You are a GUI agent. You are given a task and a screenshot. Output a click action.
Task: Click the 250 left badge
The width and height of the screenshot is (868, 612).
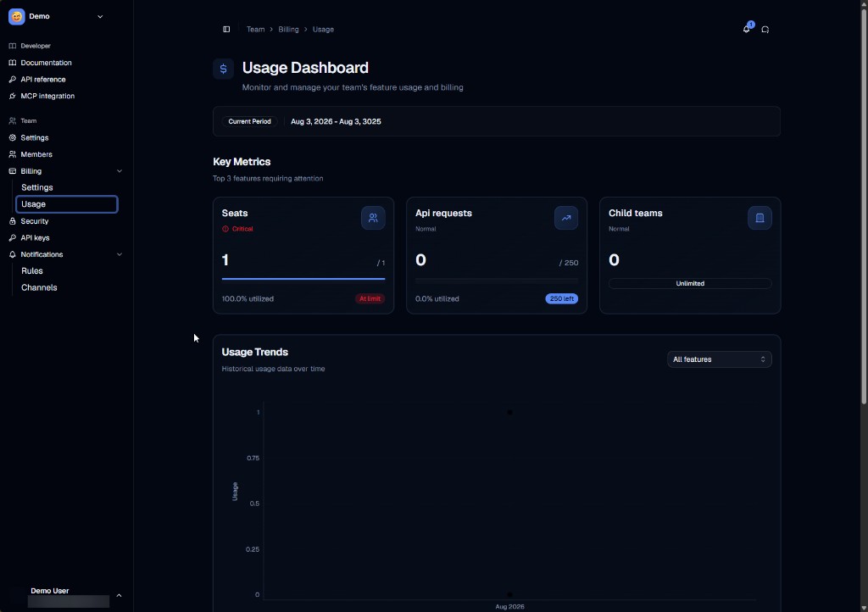click(561, 299)
